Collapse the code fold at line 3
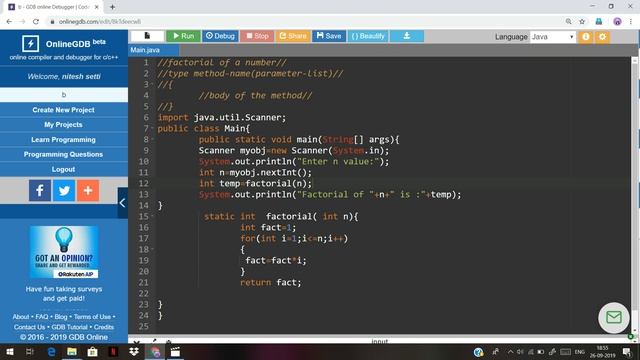 pyautogui.click(x=153, y=84)
